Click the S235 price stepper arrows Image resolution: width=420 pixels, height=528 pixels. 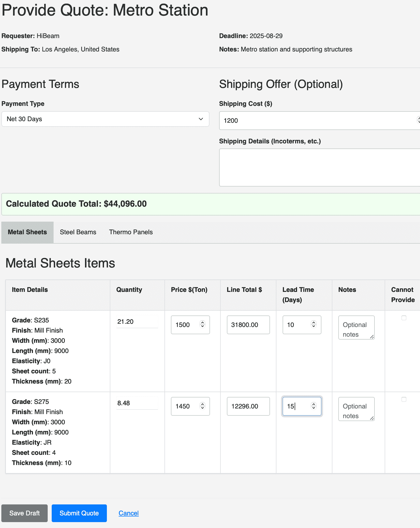point(202,324)
